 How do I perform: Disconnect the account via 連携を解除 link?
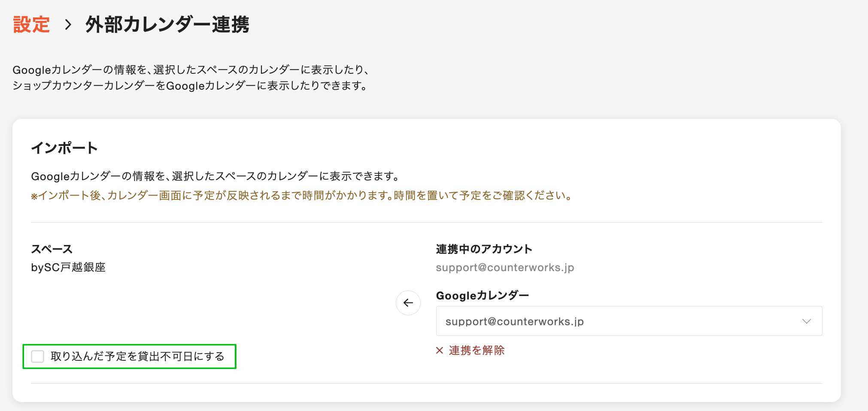pyautogui.click(x=476, y=351)
